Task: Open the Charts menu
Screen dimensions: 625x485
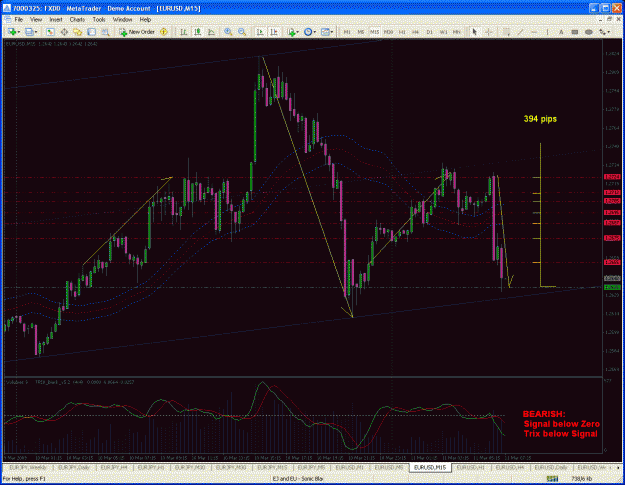Action: click(x=77, y=20)
